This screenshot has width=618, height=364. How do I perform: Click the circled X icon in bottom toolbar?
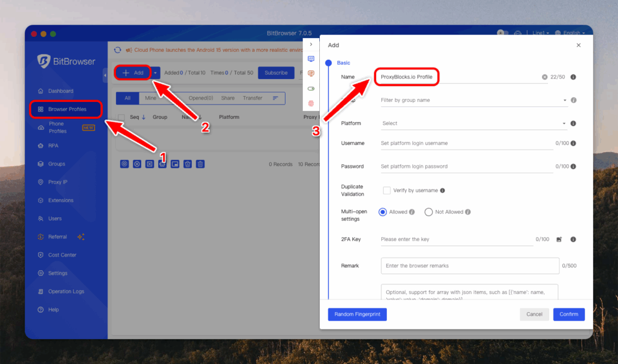(137, 164)
